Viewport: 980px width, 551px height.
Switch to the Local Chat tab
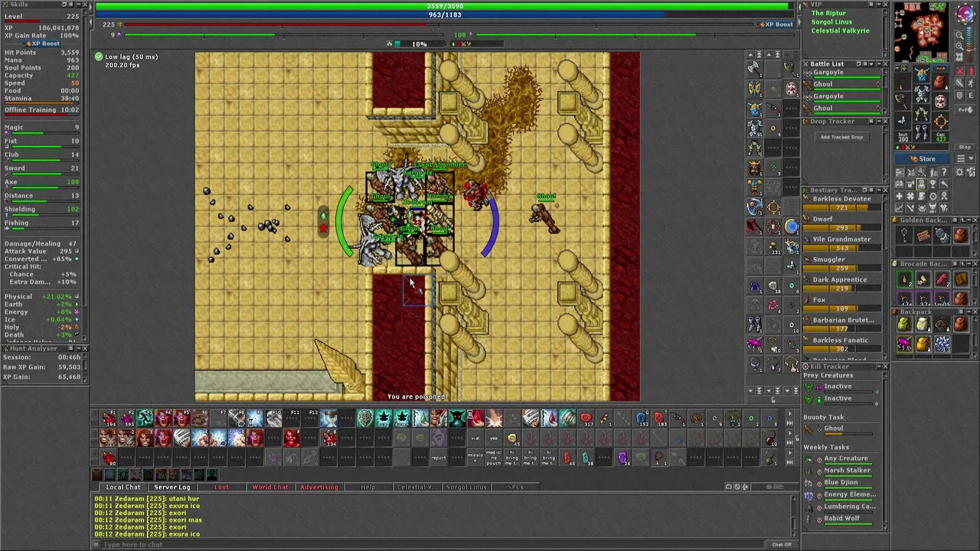[123, 487]
